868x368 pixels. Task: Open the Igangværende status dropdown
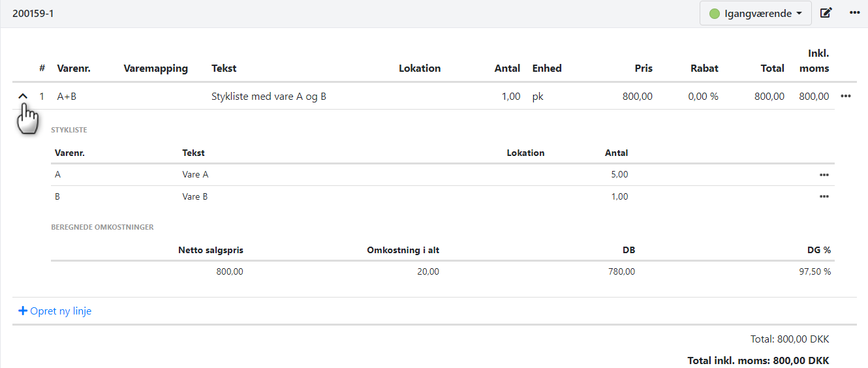tap(755, 13)
